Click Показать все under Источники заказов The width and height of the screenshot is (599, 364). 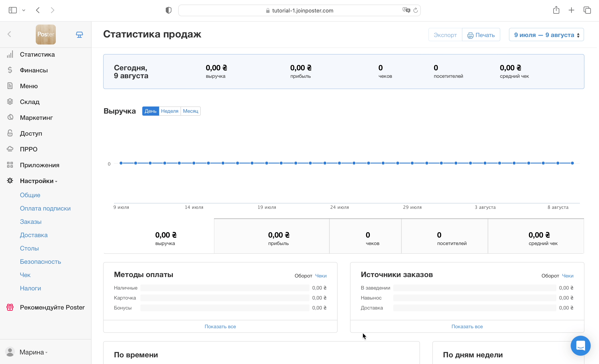(467, 327)
